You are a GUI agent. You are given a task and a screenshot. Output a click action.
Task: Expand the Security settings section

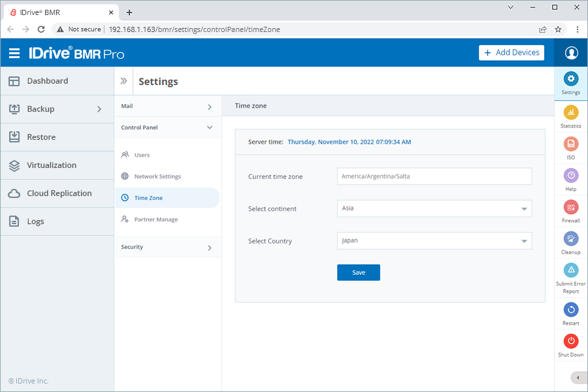pos(168,247)
